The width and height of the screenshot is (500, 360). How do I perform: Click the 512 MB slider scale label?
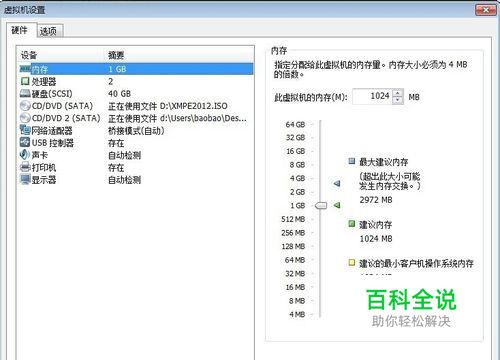[293, 219]
